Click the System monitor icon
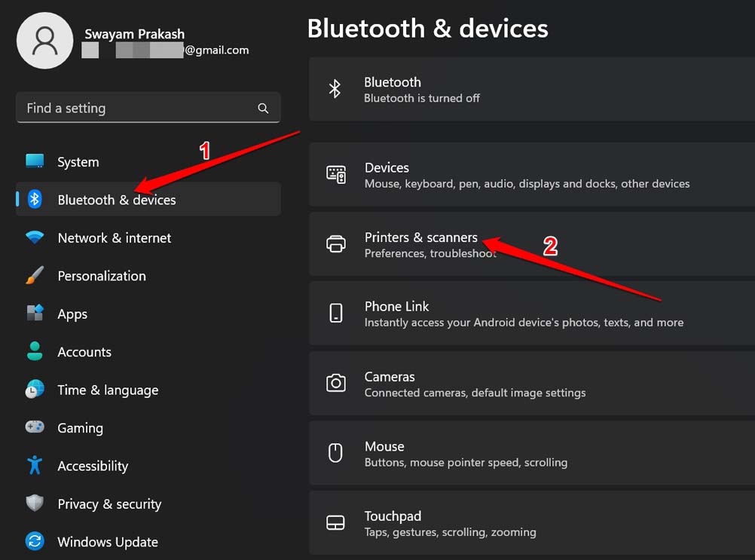Viewport: 755px width, 560px height. tap(35, 161)
